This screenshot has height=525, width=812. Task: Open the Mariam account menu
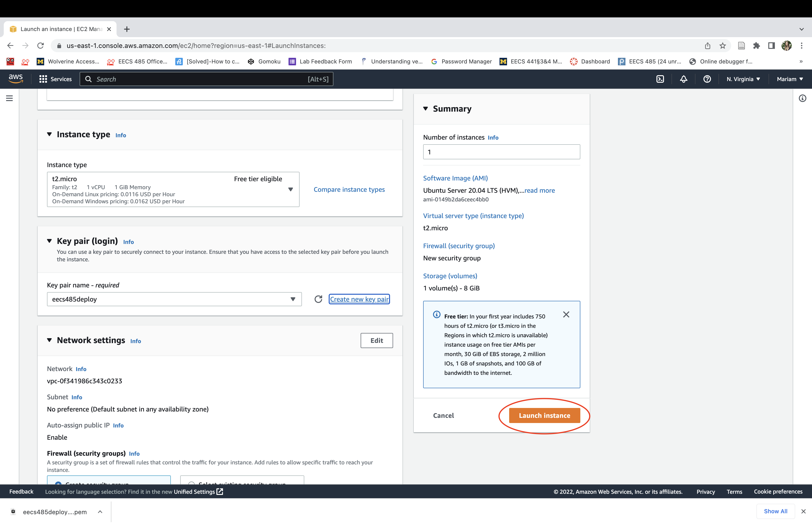789,79
